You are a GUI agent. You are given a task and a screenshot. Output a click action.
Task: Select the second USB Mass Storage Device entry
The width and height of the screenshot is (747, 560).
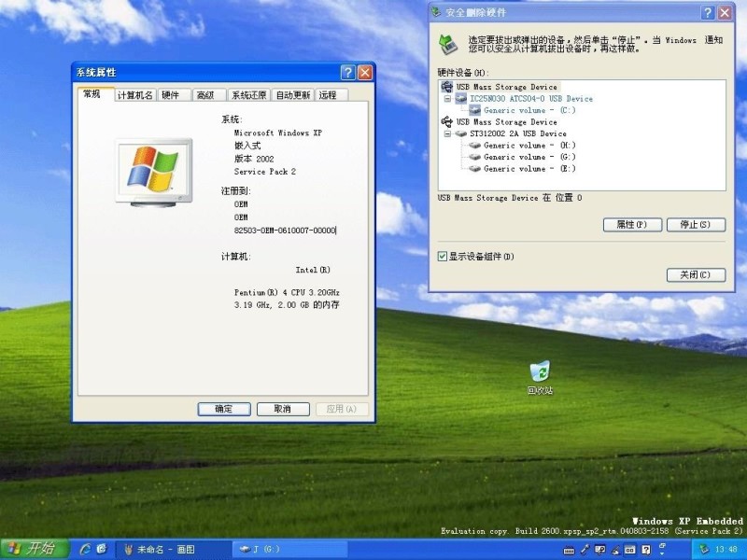pyautogui.click(x=506, y=122)
